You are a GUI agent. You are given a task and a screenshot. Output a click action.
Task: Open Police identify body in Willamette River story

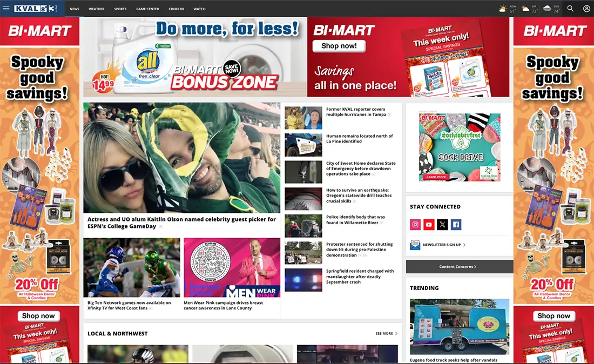355,220
